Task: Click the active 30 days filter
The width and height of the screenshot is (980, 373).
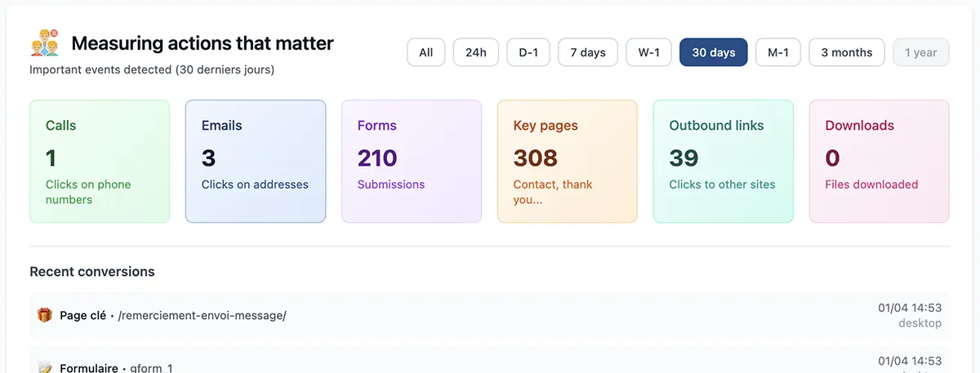Action: coord(714,52)
